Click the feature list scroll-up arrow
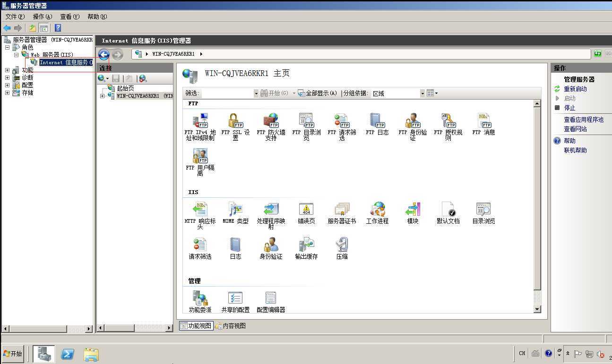This screenshot has height=364, width=612. [537, 103]
